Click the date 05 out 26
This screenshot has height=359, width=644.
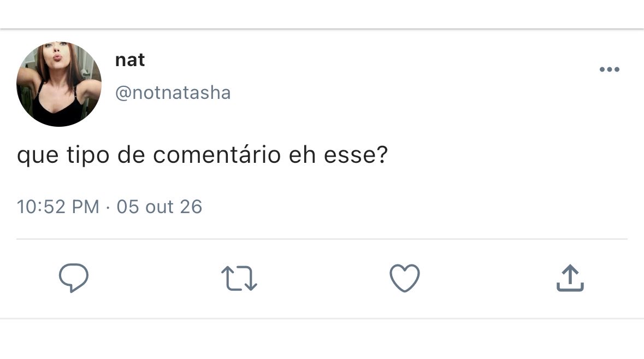(x=159, y=207)
